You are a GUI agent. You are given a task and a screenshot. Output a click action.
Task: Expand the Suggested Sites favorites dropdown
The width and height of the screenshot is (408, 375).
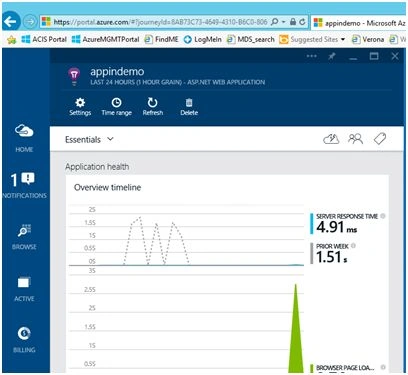[x=343, y=39]
